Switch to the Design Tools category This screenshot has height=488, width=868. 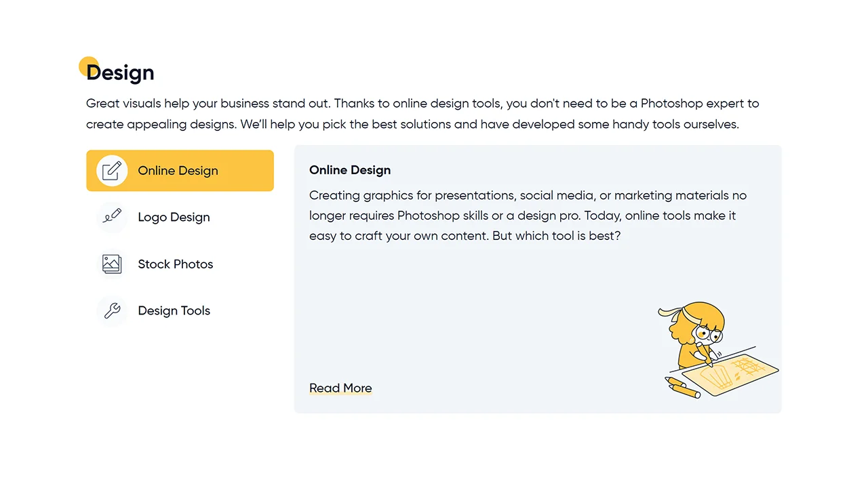pos(174,311)
